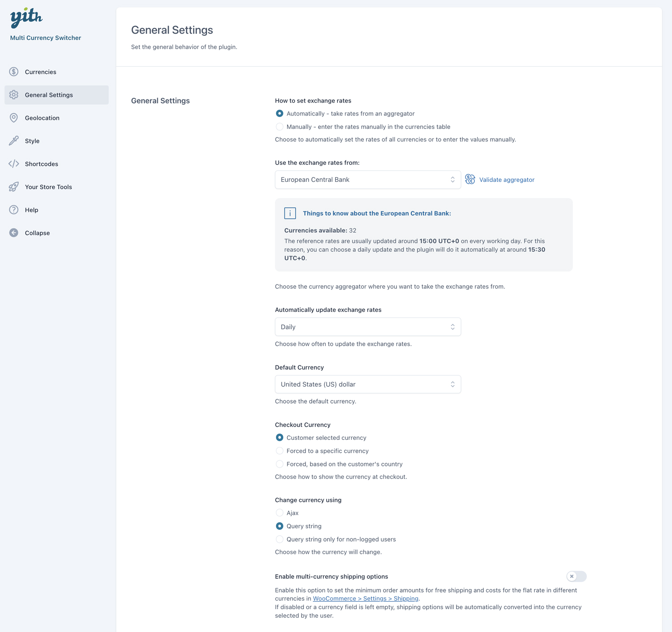
Task: Expand the Default Currency dropdown
Action: (367, 384)
